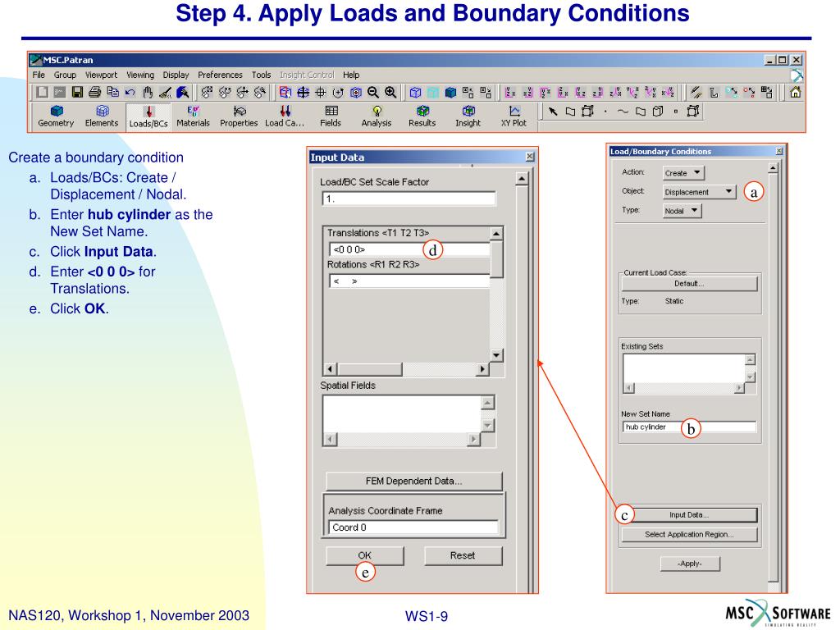This screenshot has height=630, width=840.
Task: Open the Geometry application
Action: coord(56,116)
